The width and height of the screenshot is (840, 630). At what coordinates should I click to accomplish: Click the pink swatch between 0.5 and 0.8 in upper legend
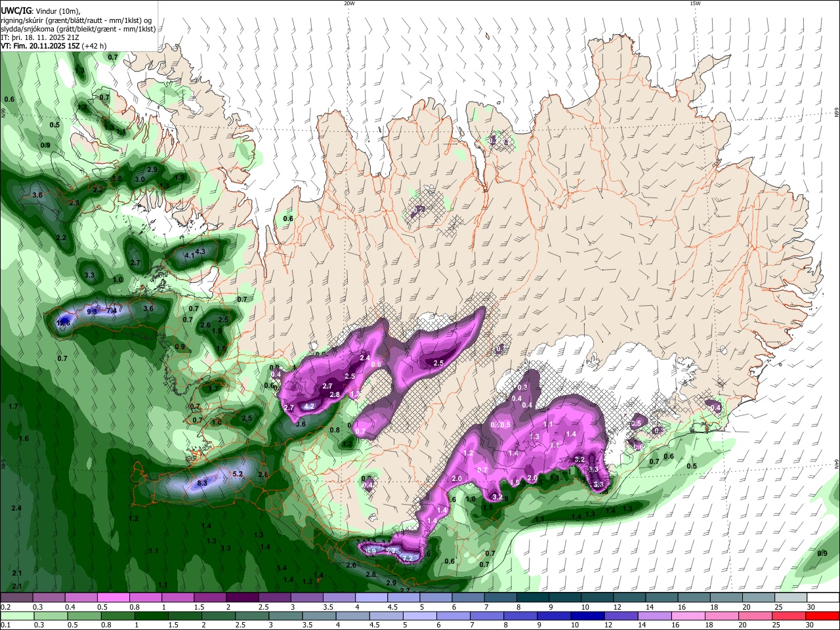[x=114, y=598]
